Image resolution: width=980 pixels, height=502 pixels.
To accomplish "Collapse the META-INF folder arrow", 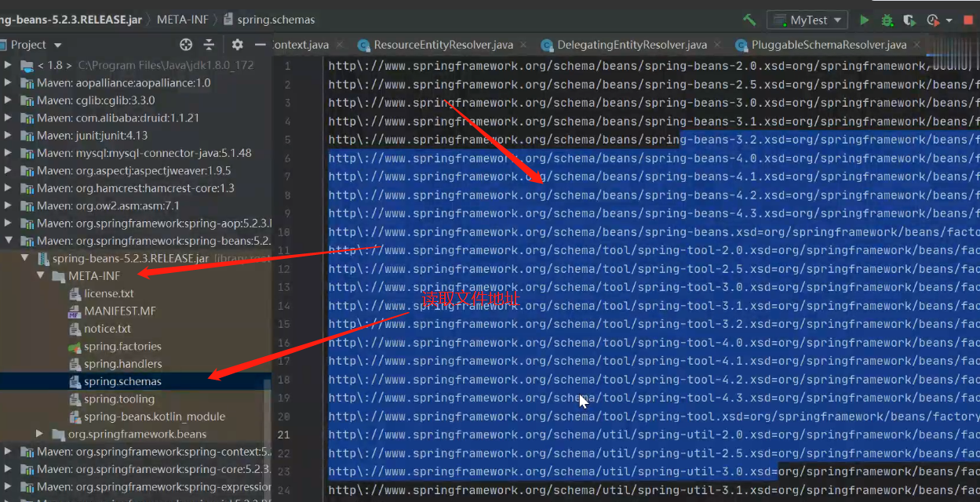I will 40,276.
